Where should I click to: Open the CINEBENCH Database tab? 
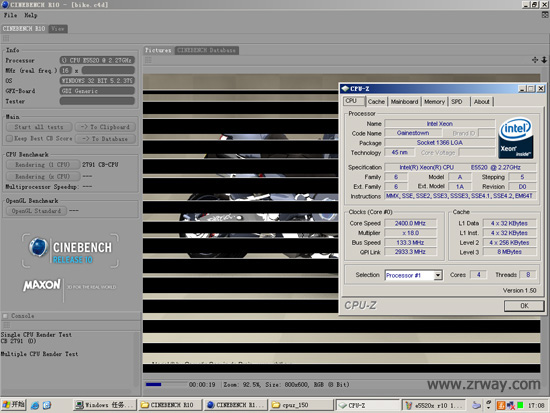pyautogui.click(x=206, y=50)
